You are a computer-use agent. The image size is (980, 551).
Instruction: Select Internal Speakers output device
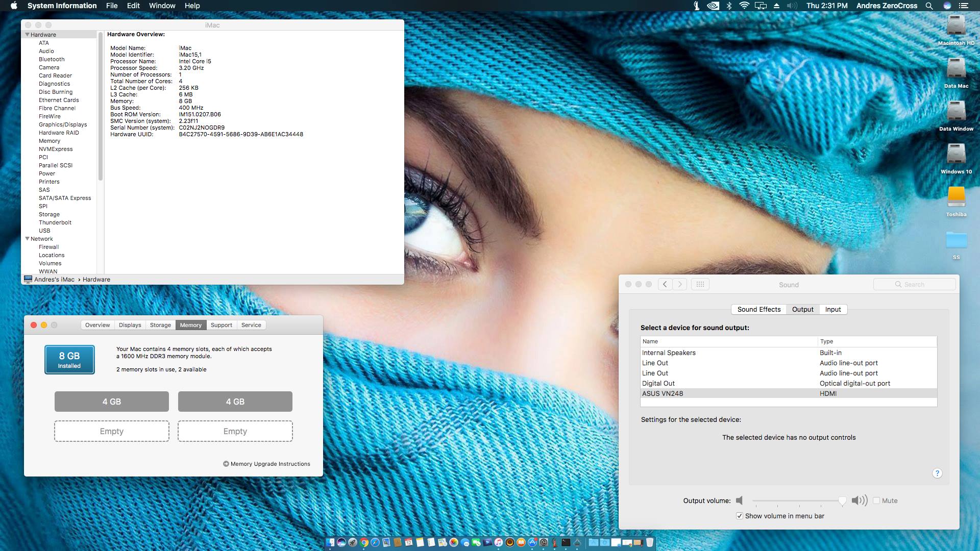point(669,353)
